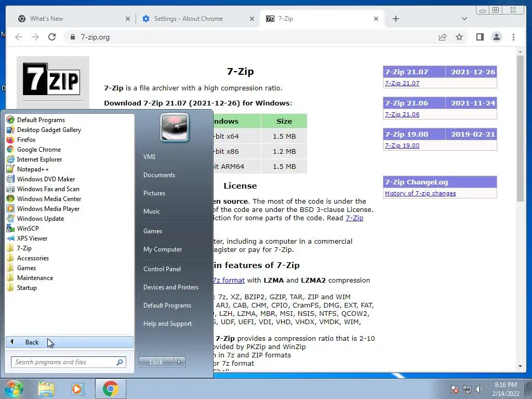
Task: Click the user account picture
Action: click(175, 128)
